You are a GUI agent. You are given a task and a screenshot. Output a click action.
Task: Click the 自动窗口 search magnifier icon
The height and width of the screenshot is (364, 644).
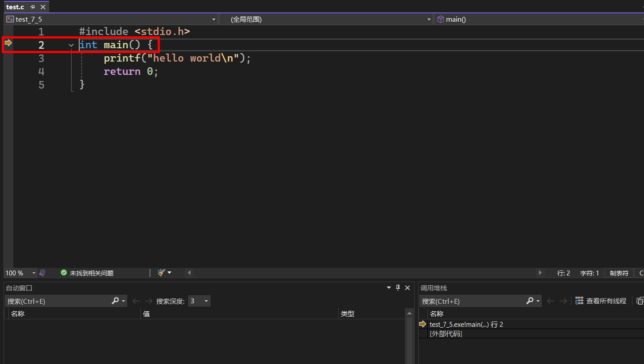tap(115, 301)
